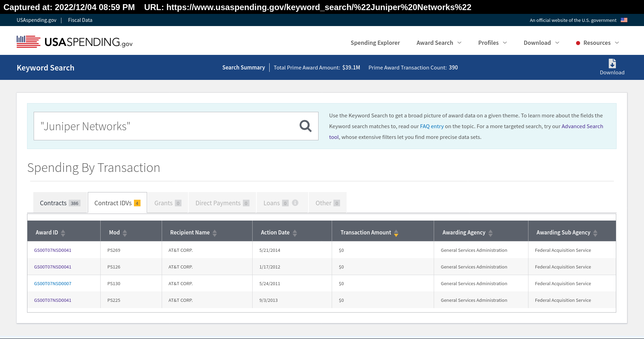Sort by Recipient Name arrows
This screenshot has width=644, height=339.
click(215, 233)
